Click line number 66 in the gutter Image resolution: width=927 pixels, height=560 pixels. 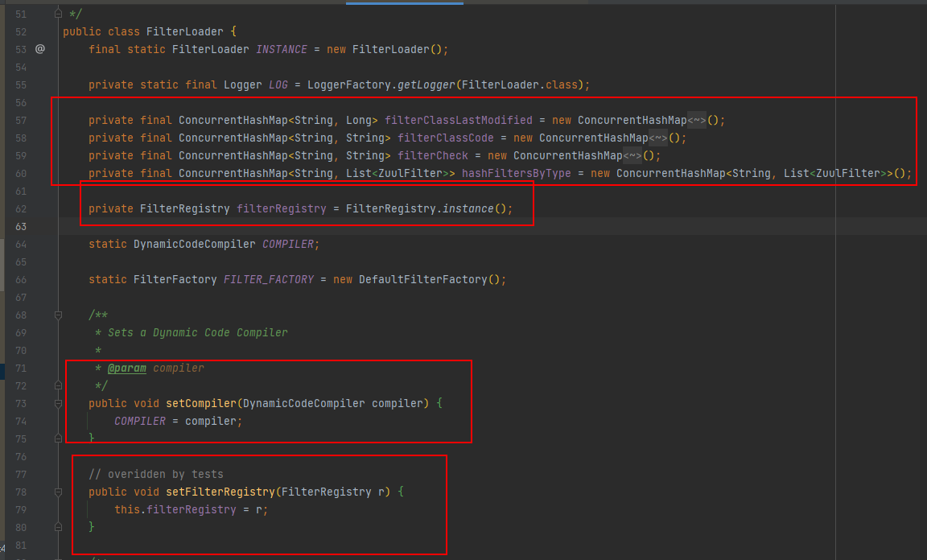21,280
